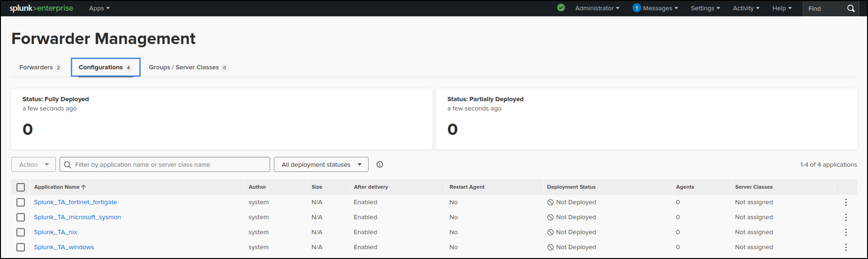Open the three-dot menu for Splunk_TA_windows
Image resolution: width=868 pixels, height=259 pixels.
click(845, 247)
